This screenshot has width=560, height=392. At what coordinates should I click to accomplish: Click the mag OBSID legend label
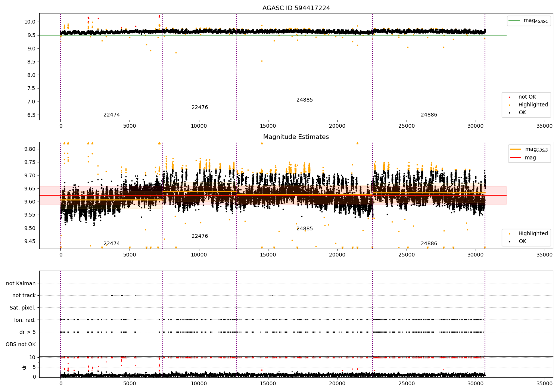point(537,149)
